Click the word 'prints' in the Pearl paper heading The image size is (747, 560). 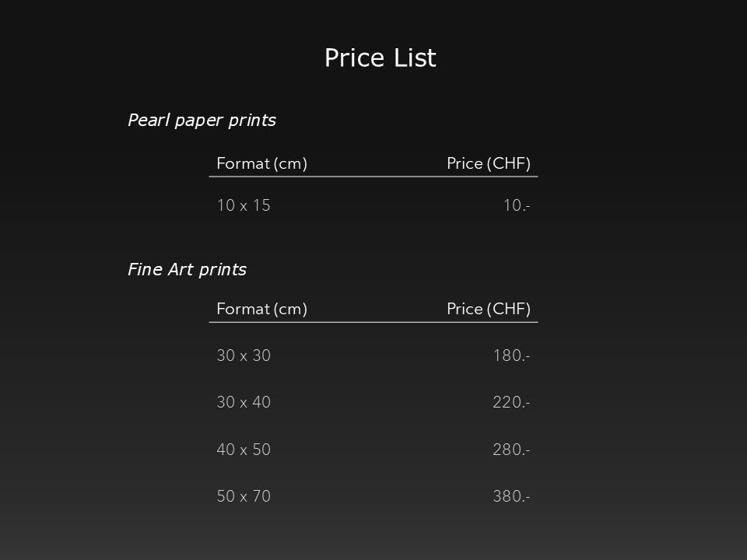pyautogui.click(x=252, y=121)
